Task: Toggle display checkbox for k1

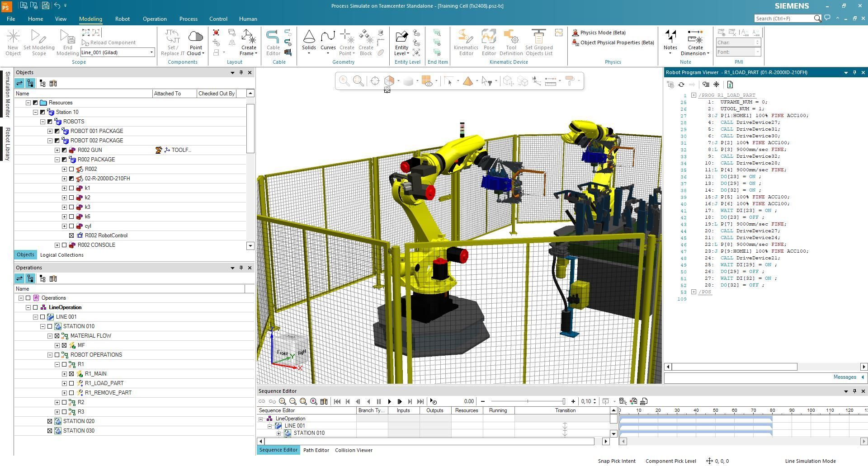Action: (71, 188)
